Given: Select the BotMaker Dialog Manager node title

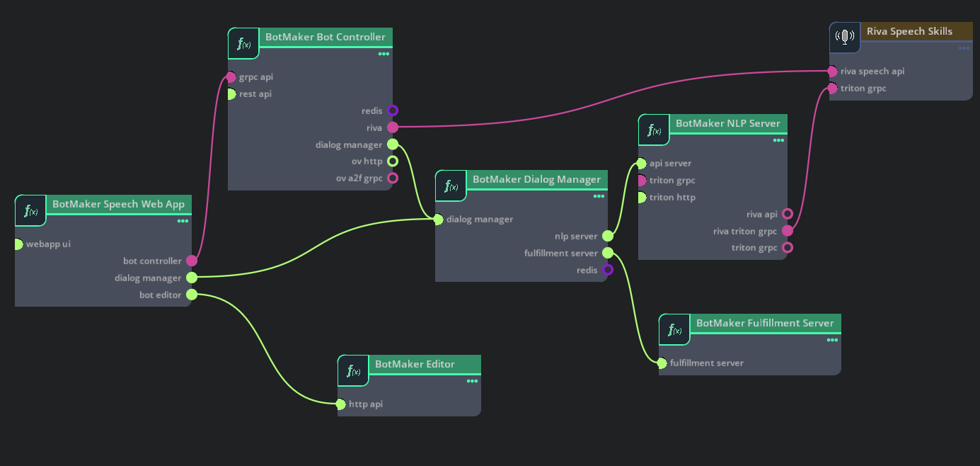Looking at the screenshot, I should pos(536,179).
